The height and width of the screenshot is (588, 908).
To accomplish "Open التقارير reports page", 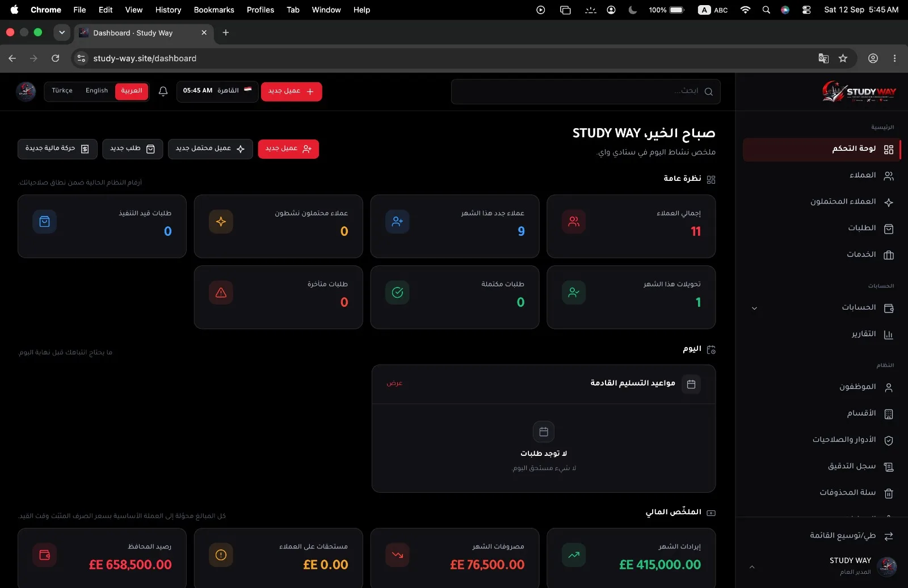I will tap(821, 335).
